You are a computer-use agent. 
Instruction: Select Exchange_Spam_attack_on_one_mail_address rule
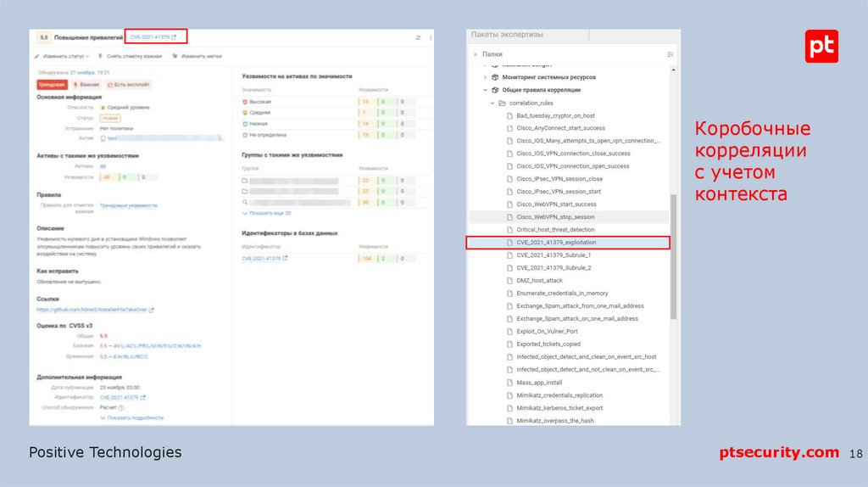(x=576, y=319)
